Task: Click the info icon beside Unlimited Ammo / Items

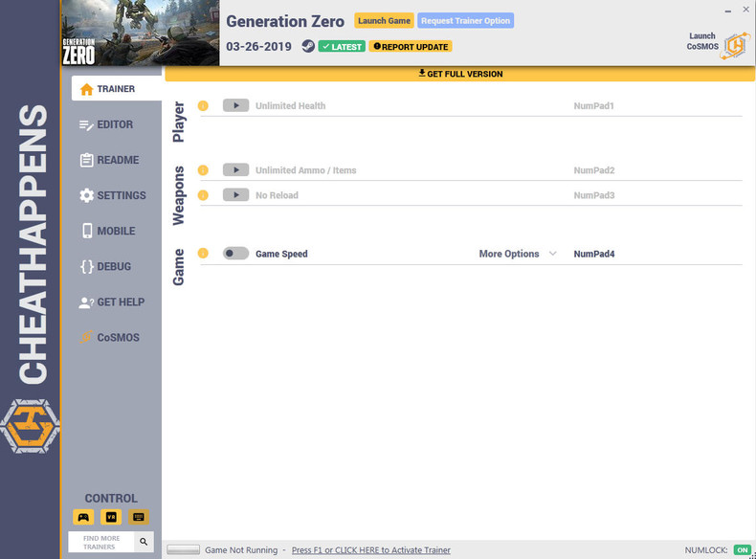Action: 203,170
